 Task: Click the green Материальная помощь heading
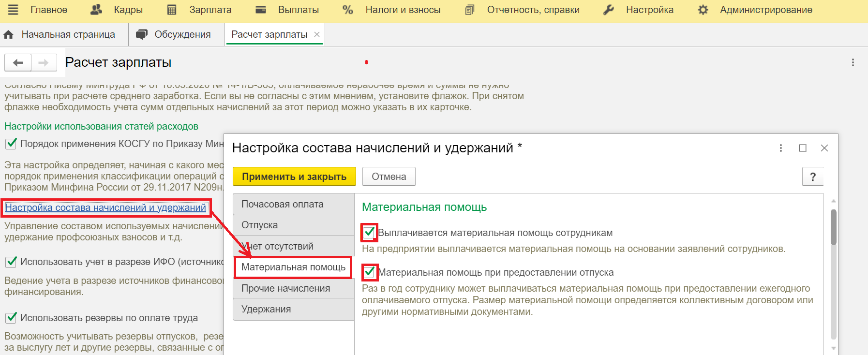424,207
